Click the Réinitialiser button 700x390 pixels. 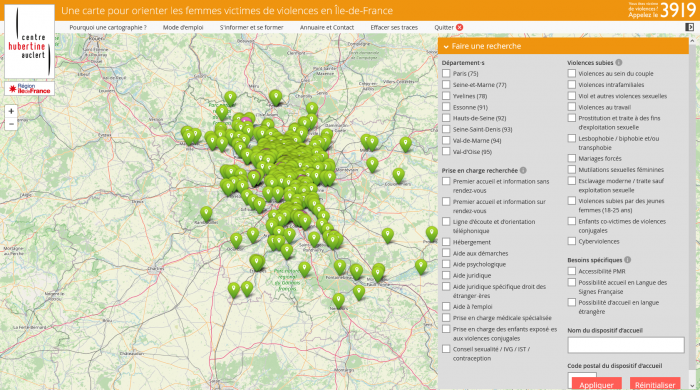(x=655, y=384)
